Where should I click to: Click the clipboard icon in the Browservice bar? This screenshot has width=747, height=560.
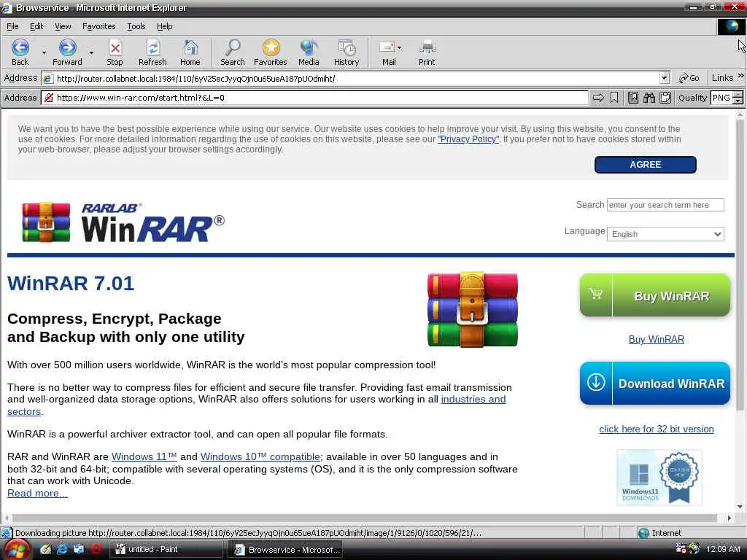click(x=665, y=98)
